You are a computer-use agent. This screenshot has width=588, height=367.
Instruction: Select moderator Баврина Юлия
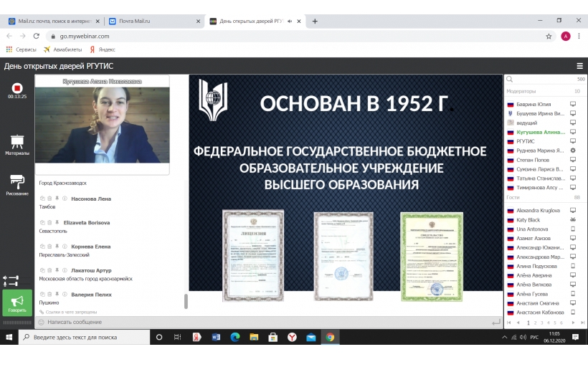pyautogui.click(x=534, y=104)
